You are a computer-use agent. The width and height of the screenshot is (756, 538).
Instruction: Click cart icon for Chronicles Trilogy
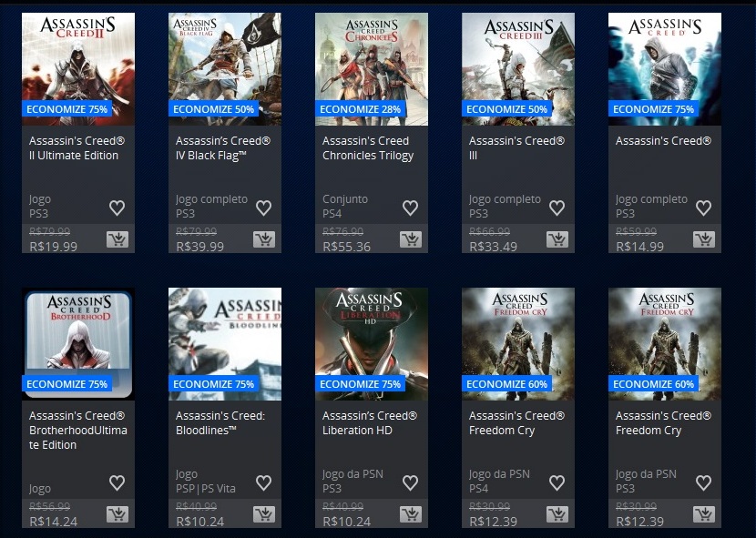[411, 239]
